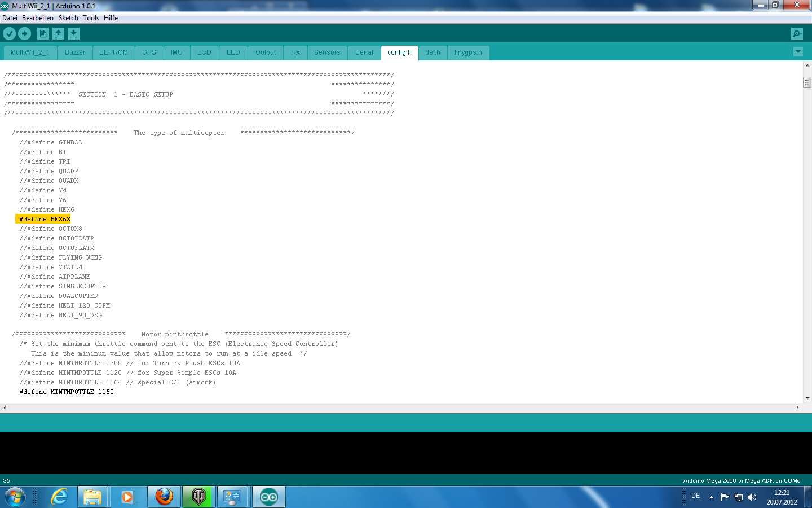Screen dimensions: 812x508
Task: Open World of Tanks from the taskbar
Action: 198,497
